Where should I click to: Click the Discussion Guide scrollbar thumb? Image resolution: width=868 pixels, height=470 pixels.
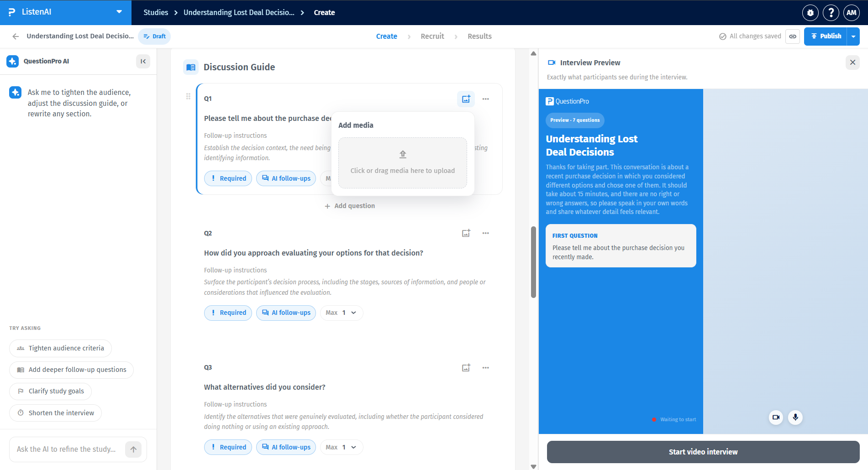[533, 262]
